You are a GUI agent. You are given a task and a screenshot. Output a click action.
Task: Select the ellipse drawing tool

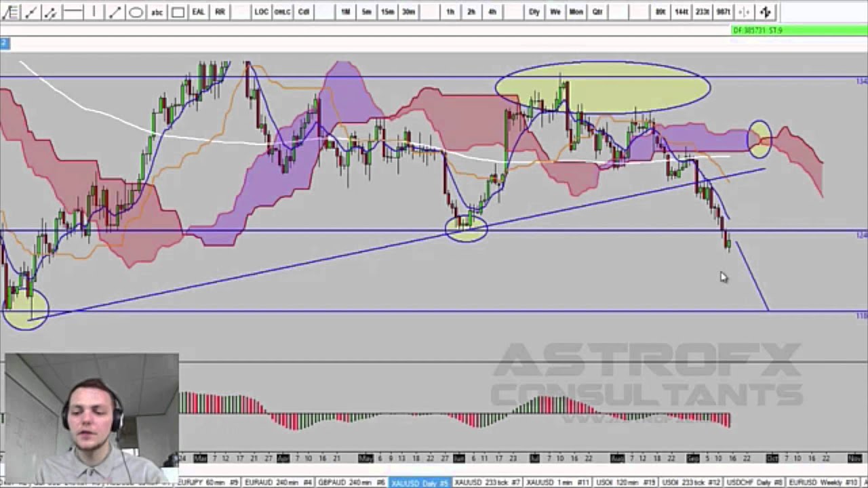(136, 12)
